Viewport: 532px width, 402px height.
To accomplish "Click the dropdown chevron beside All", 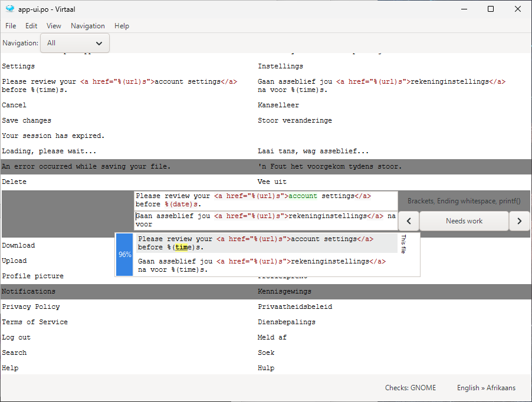I will (x=99, y=44).
